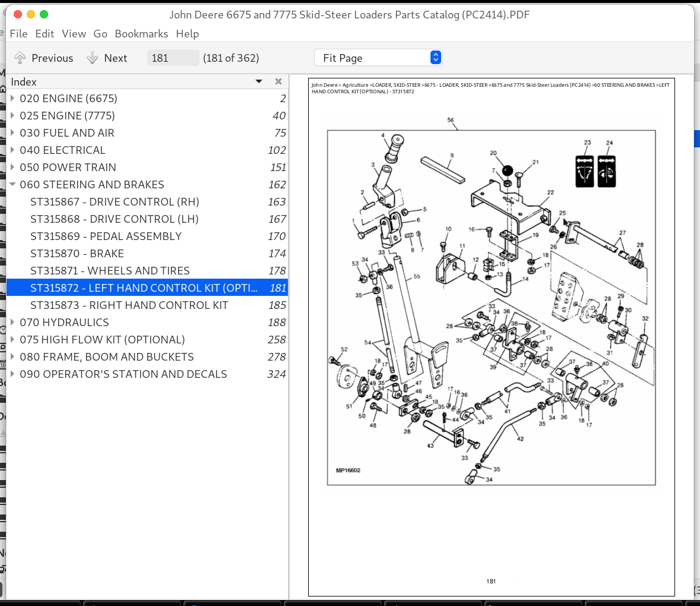Expand 075 HIGH FLOW KIT (OPTIONAL)
This screenshot has height=606, width=700.
[x=12, y=339]
